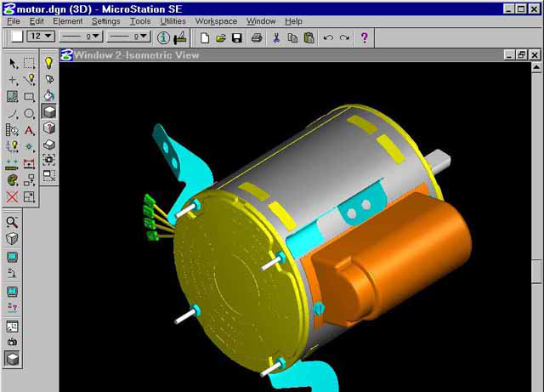
Task: Click the open folder icon
Action: (221, 37)
